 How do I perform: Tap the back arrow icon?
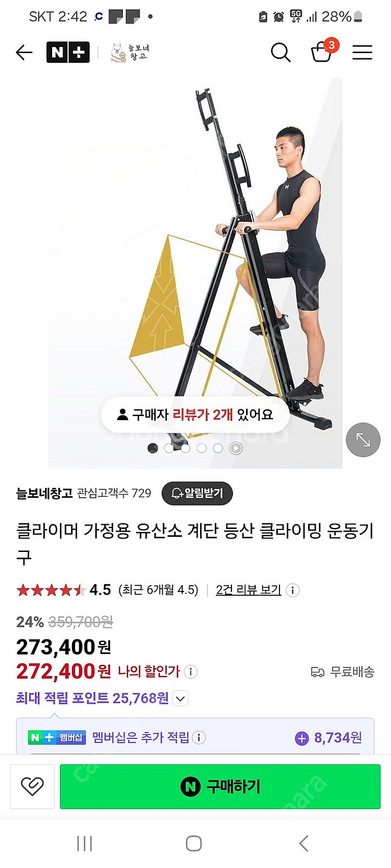click(24, 52)
